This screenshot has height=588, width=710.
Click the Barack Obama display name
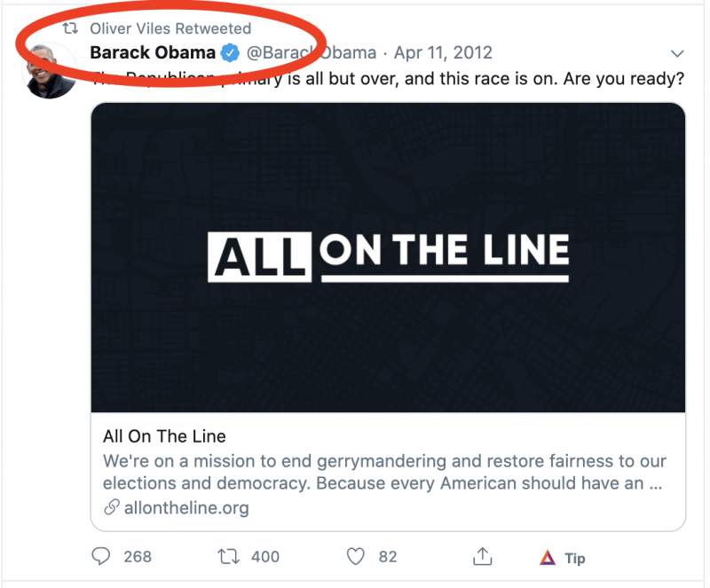point(153,53)
